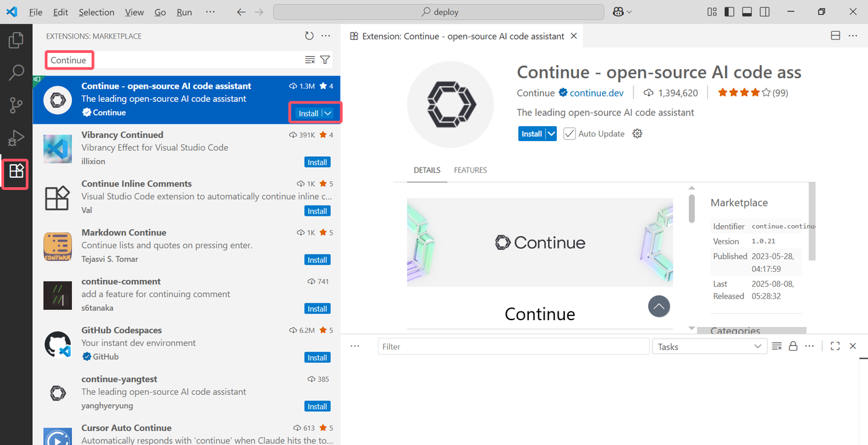Screen dimensions: 868x445
Task: Open the View menu
Action: (134, 12)
